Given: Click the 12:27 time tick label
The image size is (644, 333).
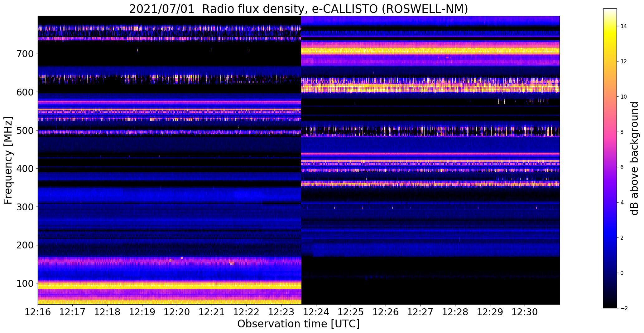Looking at the screenshot, I should coord(420,312).
